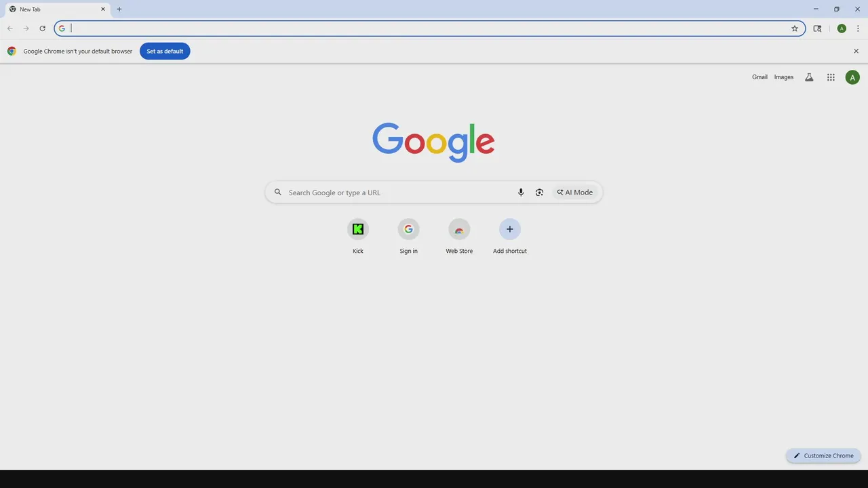Bookmark this tab with the star icon
Viewport: 868px width, 488px height.
tap(795, 28)
